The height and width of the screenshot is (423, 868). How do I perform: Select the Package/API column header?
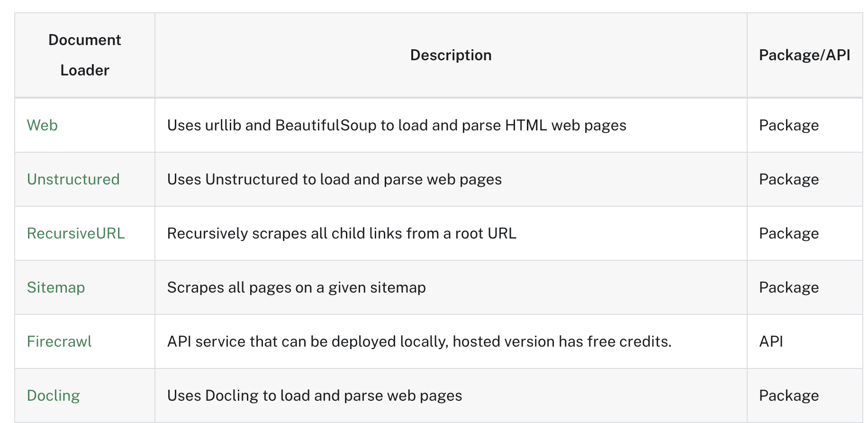tap(805, 55)
